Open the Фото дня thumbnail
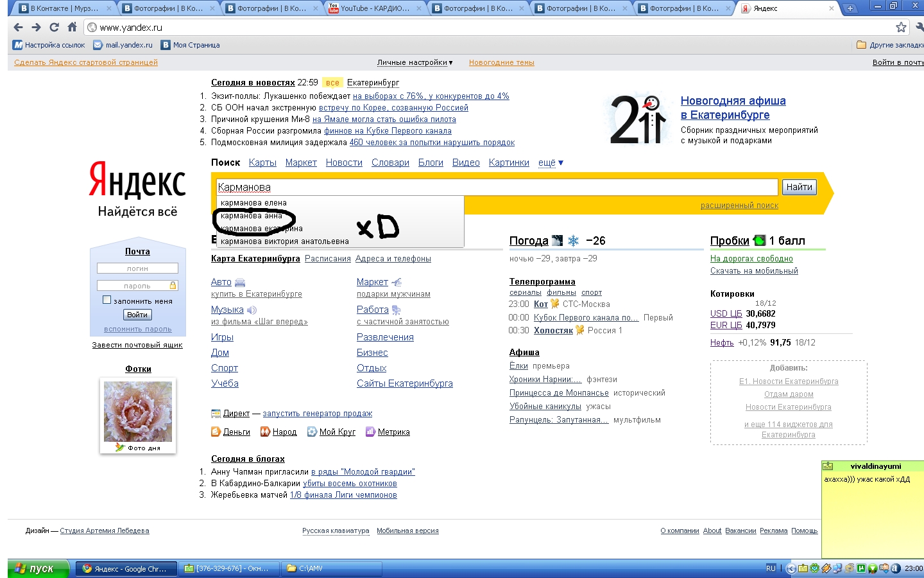This screenshot has width=924, height=578. click(x=138, y=412)
